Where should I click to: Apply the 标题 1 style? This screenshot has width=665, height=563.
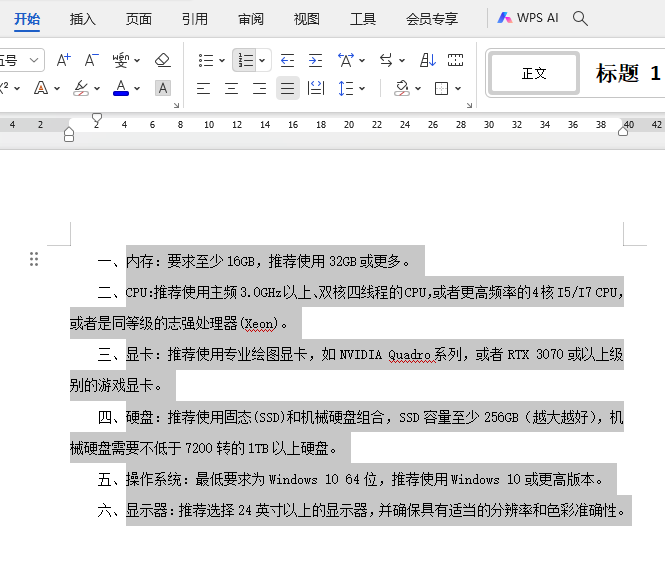point(628,73)
